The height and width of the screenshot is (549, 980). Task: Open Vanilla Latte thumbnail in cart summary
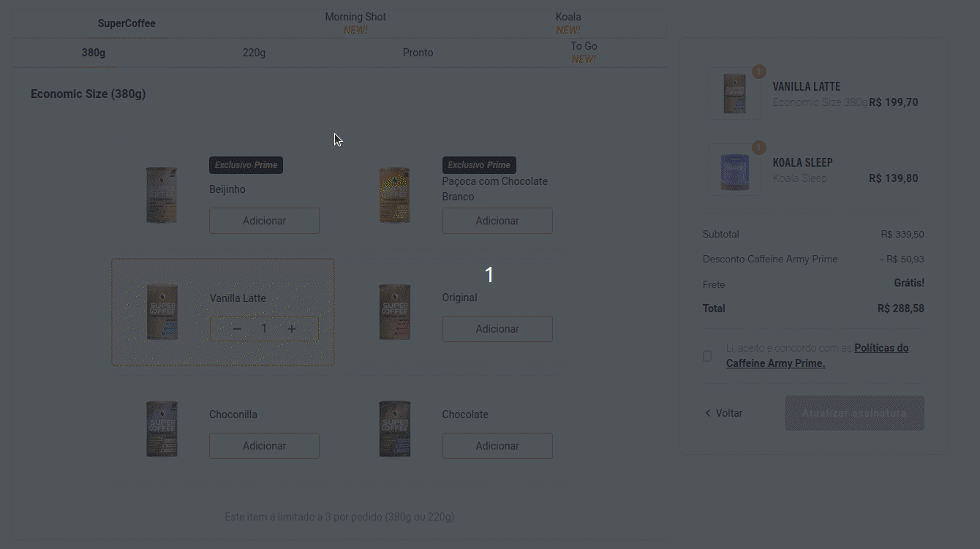735,94
